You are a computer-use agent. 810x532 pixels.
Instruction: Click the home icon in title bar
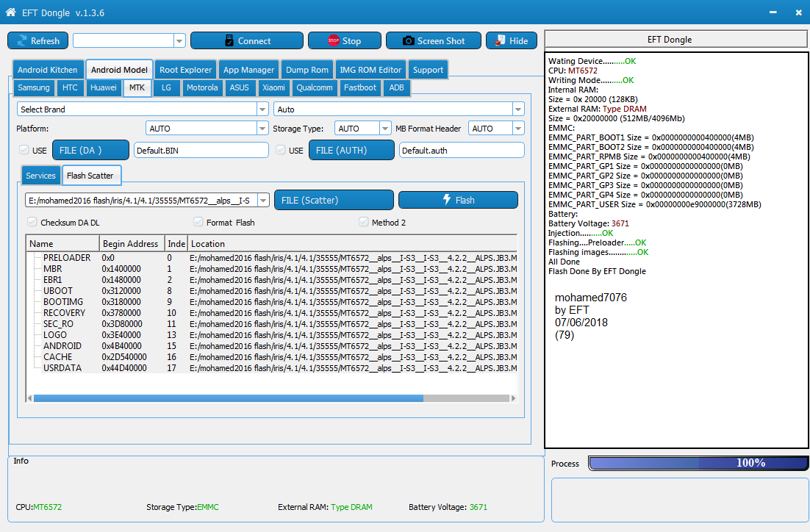(10, 12)
